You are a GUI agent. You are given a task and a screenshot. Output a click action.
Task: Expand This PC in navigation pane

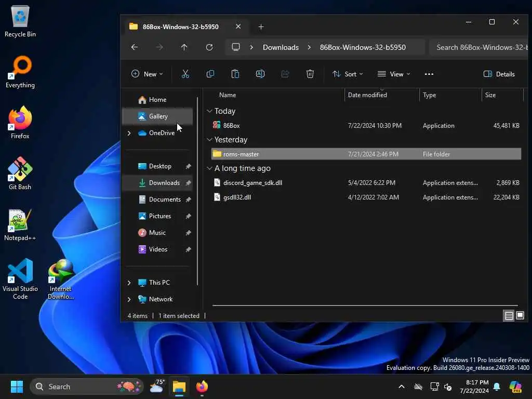[x=129, y=283]
